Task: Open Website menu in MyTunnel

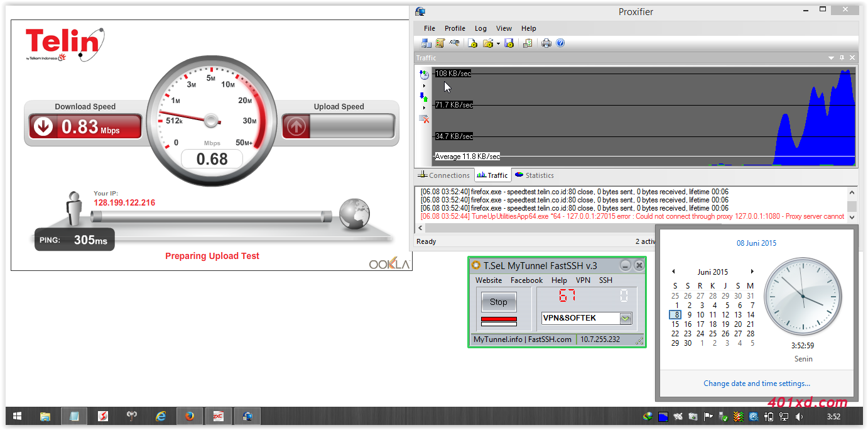Action: click(489, 280)
